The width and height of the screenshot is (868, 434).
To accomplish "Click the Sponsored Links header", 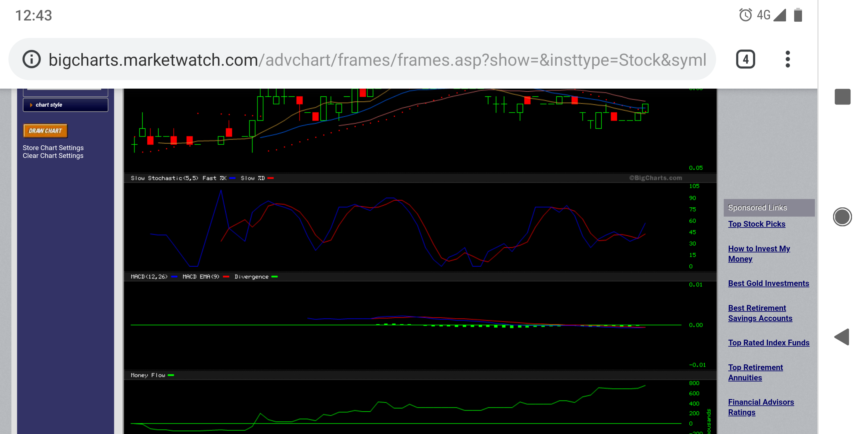I will pyautogui.click(x=769, y=208).
